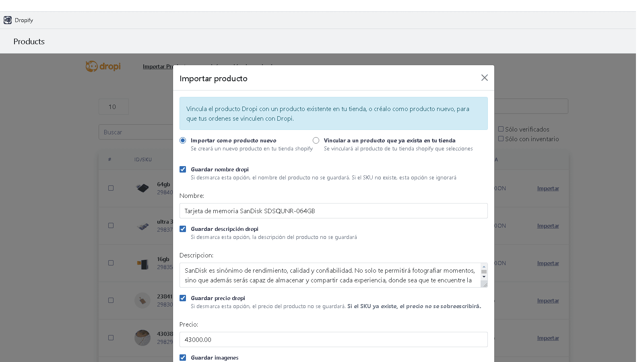Toggle Guardar imagenes checkbox
The width and height of the screenshot is (644, 362).
pos(183,358)
